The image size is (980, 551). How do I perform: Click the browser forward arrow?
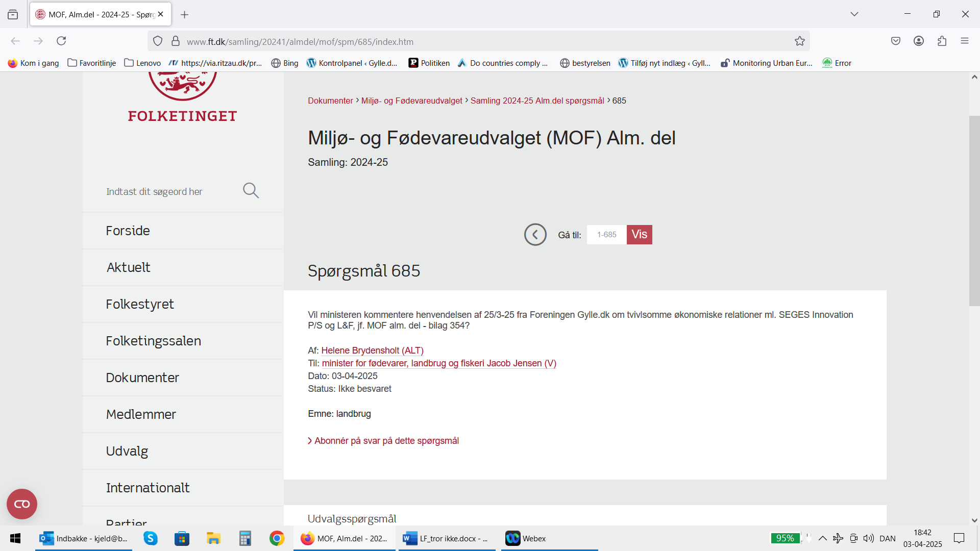(38, 41)
